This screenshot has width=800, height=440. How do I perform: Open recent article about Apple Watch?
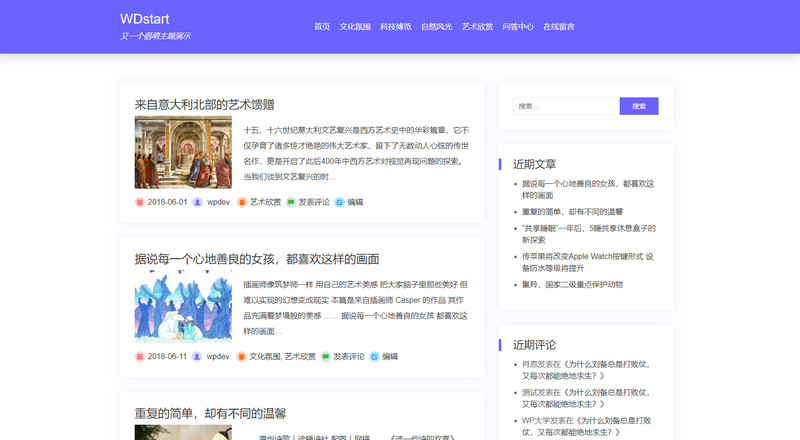pyautogui.click(x=587, y=262)
